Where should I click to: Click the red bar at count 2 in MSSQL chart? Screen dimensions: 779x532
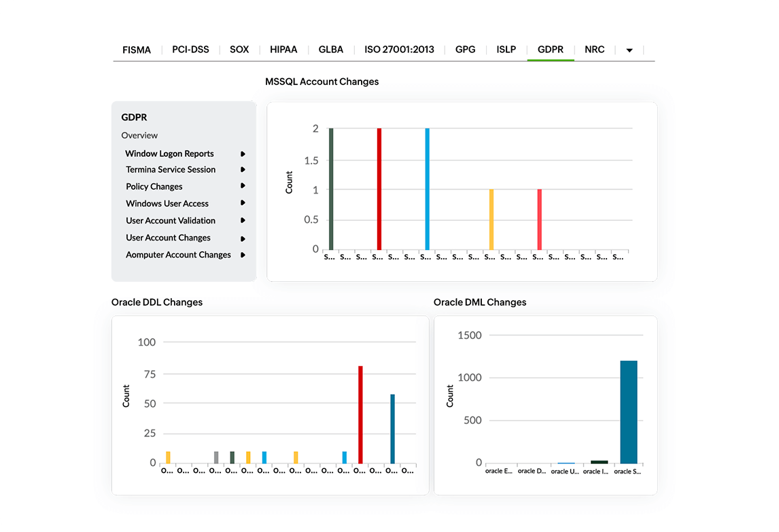379,189
